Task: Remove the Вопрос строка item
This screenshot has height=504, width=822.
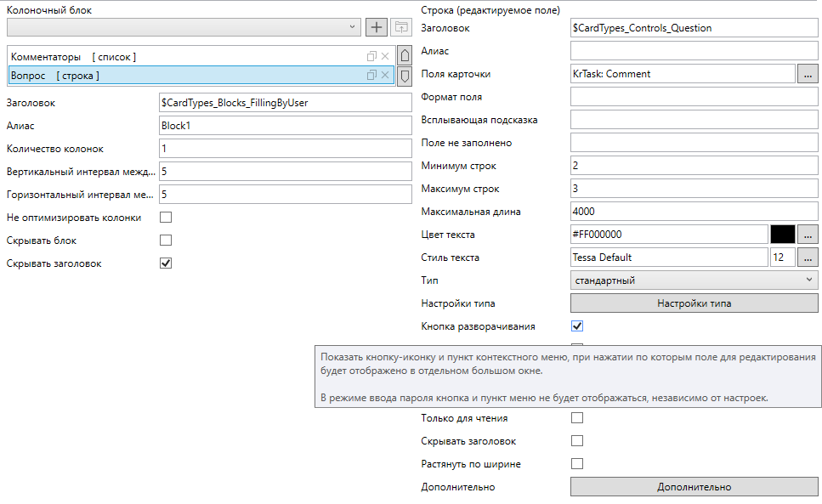Action: [x=385, y=75]
